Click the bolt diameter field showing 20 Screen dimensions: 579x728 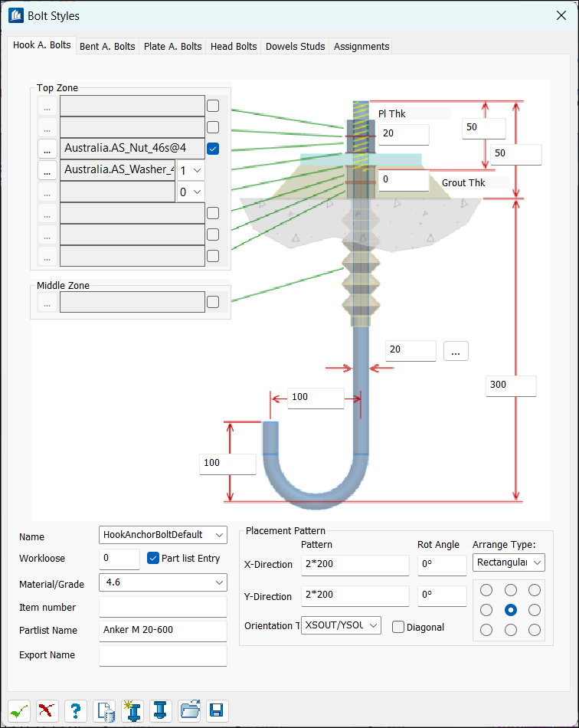point(411,350)
